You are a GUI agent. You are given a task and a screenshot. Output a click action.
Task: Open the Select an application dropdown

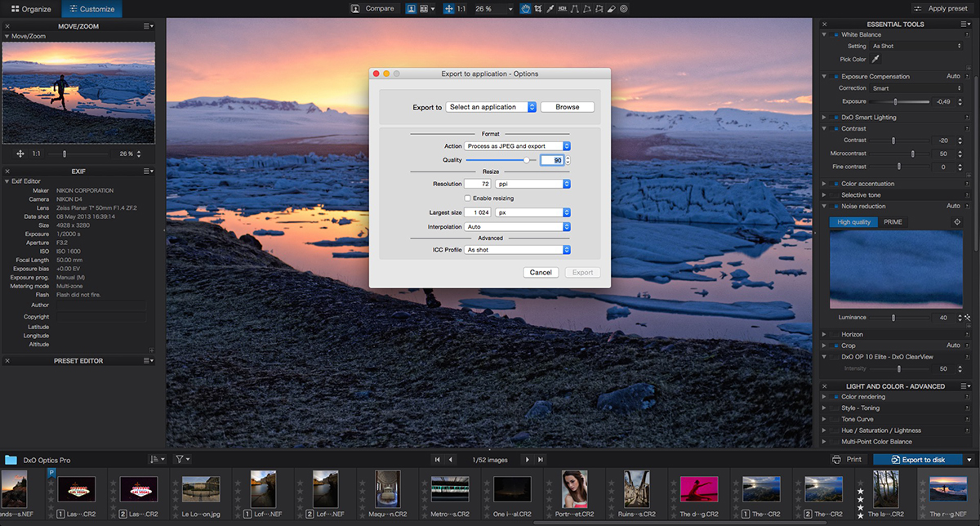pos(491,107)
